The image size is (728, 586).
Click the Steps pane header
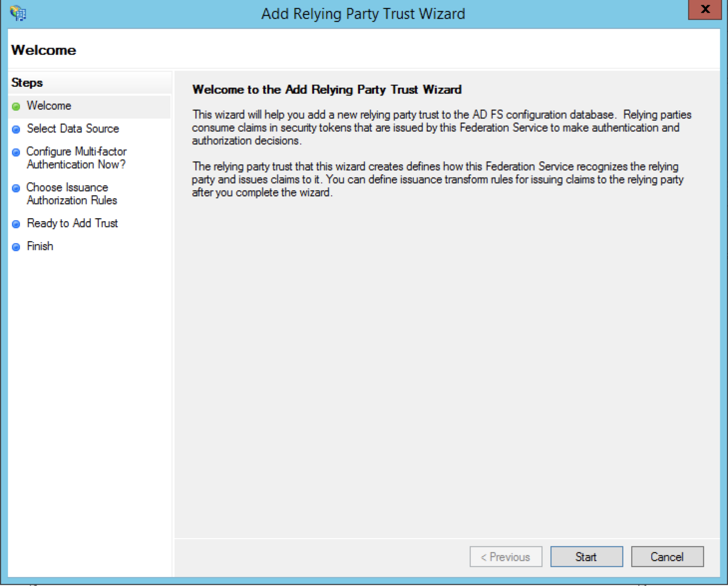click(x=27, y=82)
